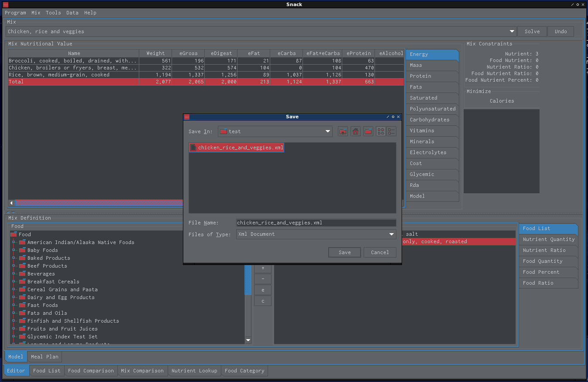Viewport: 588px width, 382px height.
Task: Select the Glycemic side tab
Action: (432, 174)
